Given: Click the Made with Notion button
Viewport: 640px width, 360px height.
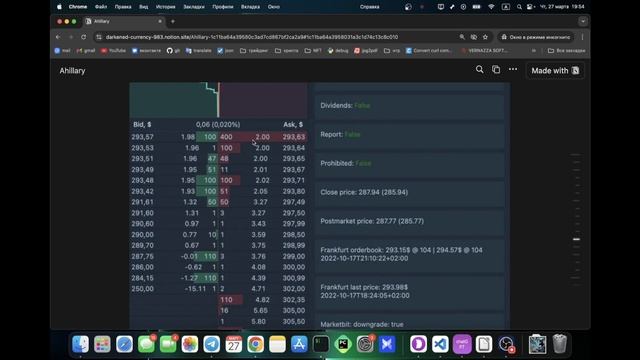Looking at the screenshot, I should point(555,71).
